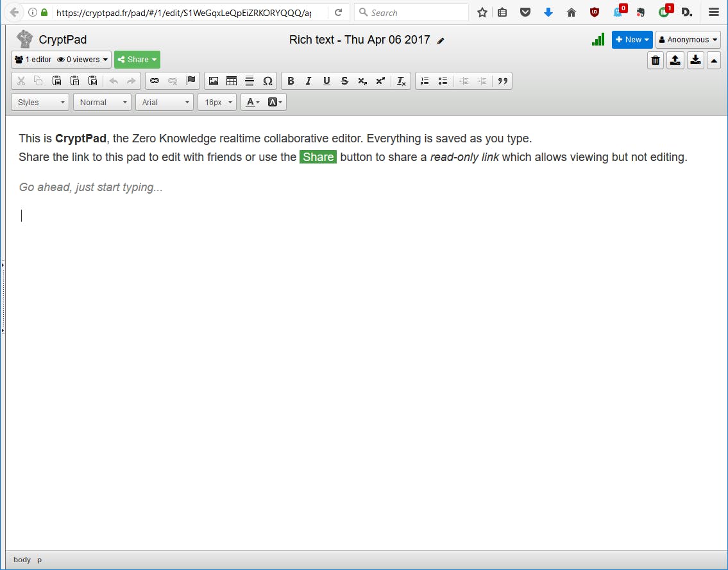Click the Increase Indent icon
This screenshot has width=728, height=570.
[482, 81]
